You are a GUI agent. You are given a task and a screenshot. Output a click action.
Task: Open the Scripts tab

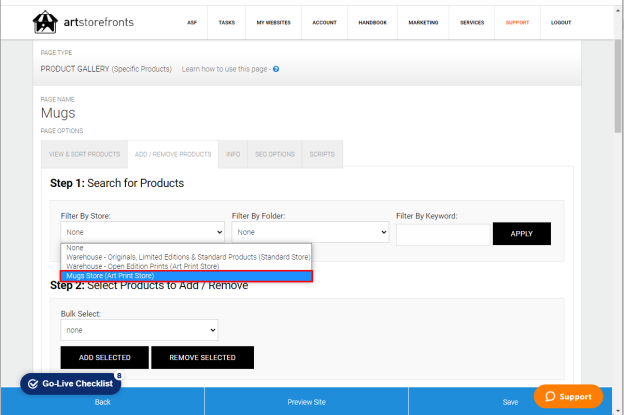click(x=322, y=154)
